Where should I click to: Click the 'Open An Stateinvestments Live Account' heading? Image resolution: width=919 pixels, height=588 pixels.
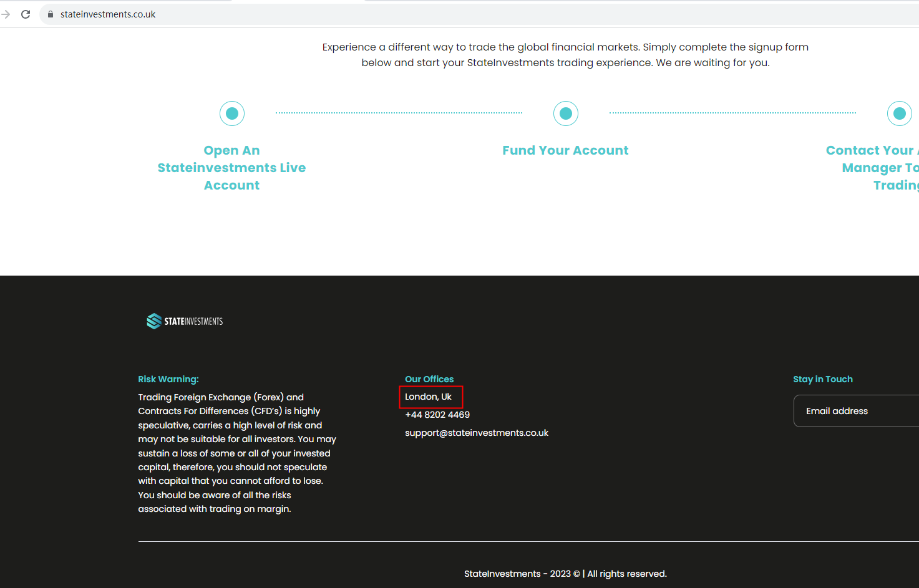(x=232, y=168)
